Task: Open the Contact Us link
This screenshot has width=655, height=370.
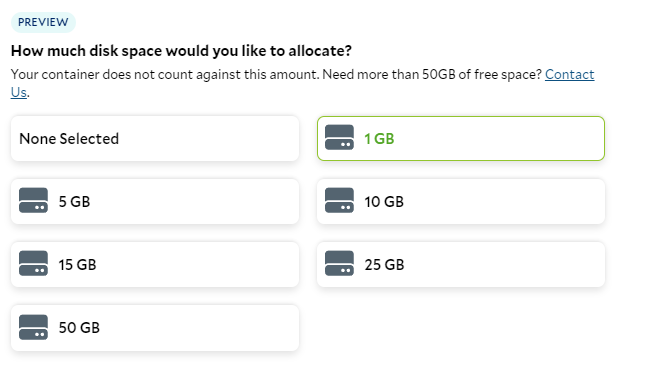Action: tap(569, 74)
